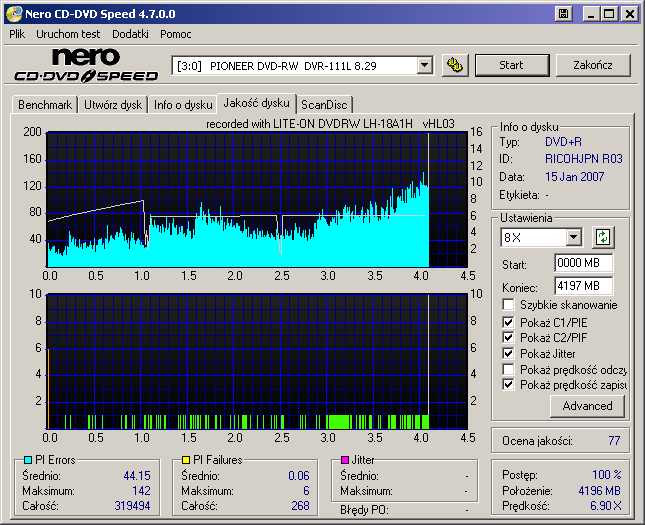
Task: Click the PI Errors Średnio value 44.15
Action: (137, 476)
